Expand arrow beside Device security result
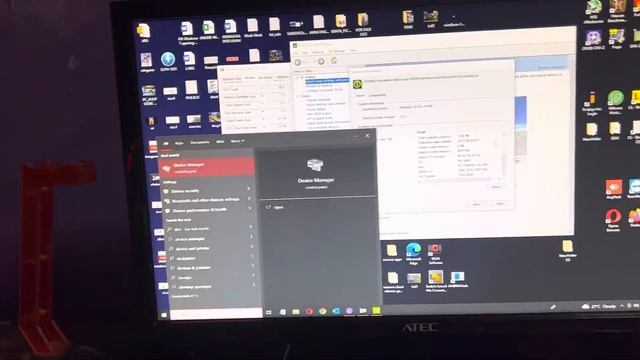The width and height of the screenshot is (640, 360). [x=249, y=189]
